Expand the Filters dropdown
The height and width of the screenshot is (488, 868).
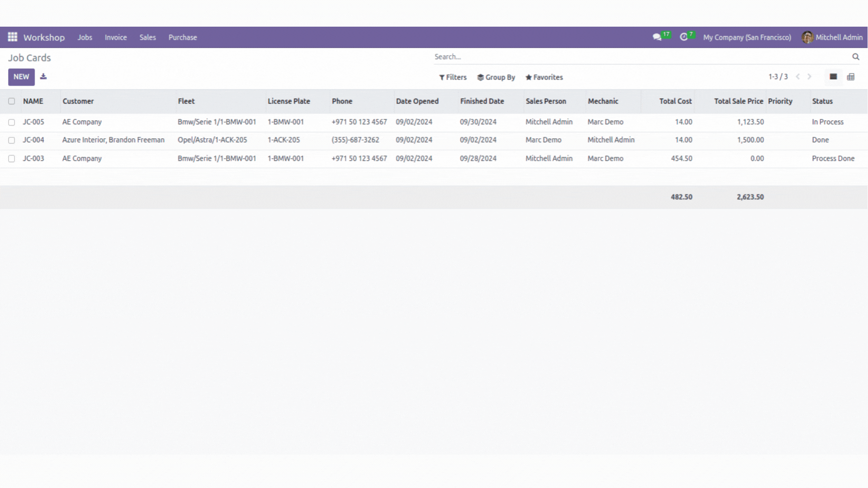pyautogui.click(x=453, y=77)
